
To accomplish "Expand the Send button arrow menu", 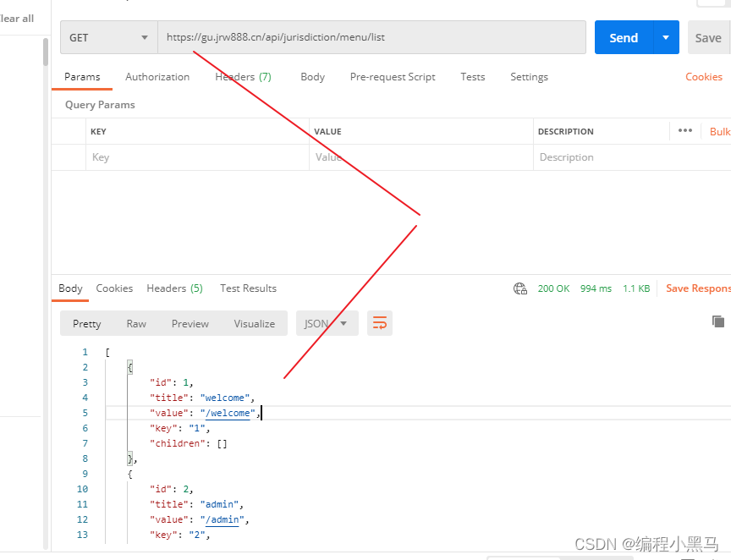I will click(x=666, y=37).
